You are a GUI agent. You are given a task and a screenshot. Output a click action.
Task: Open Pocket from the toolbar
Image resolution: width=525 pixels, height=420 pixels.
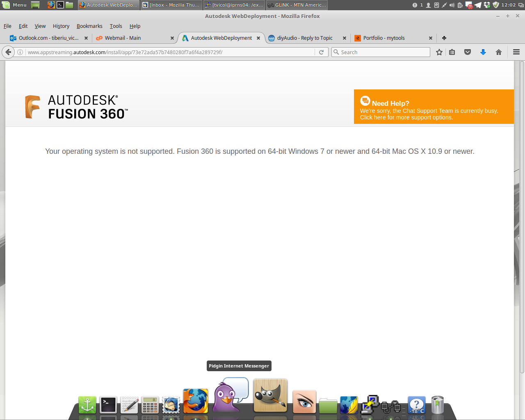click(x=468, y=52)
